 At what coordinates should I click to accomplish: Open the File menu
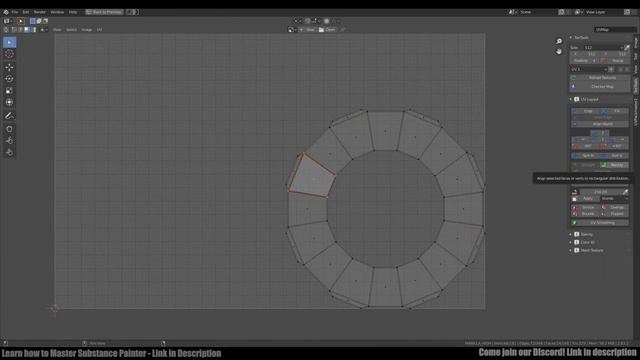[x=15, y=12]
